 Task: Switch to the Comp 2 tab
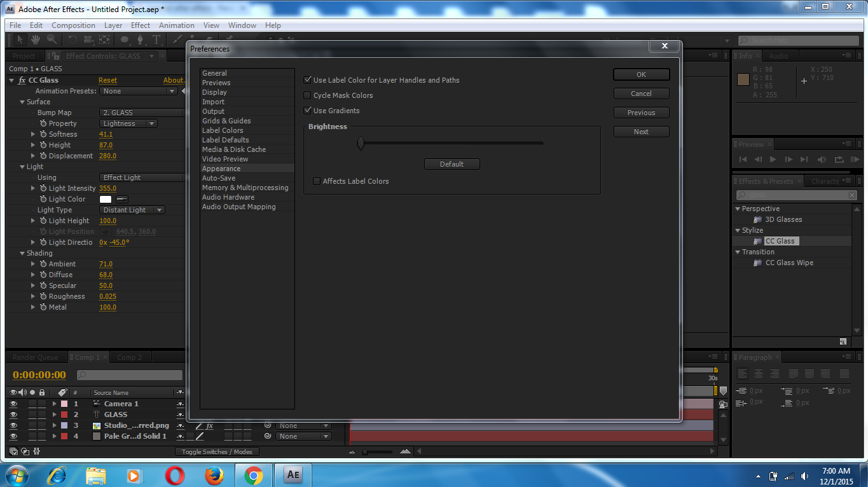[130, 357]
